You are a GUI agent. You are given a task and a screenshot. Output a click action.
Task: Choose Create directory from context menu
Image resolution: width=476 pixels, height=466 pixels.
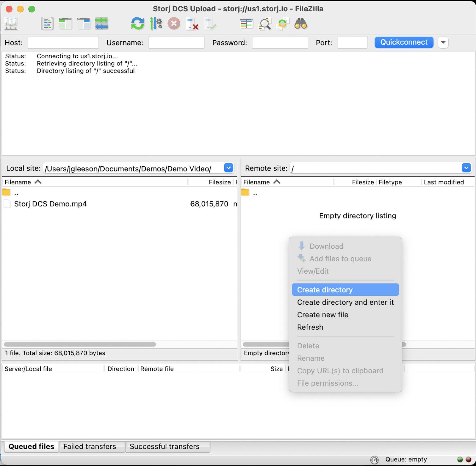click(x=345, y=290)
